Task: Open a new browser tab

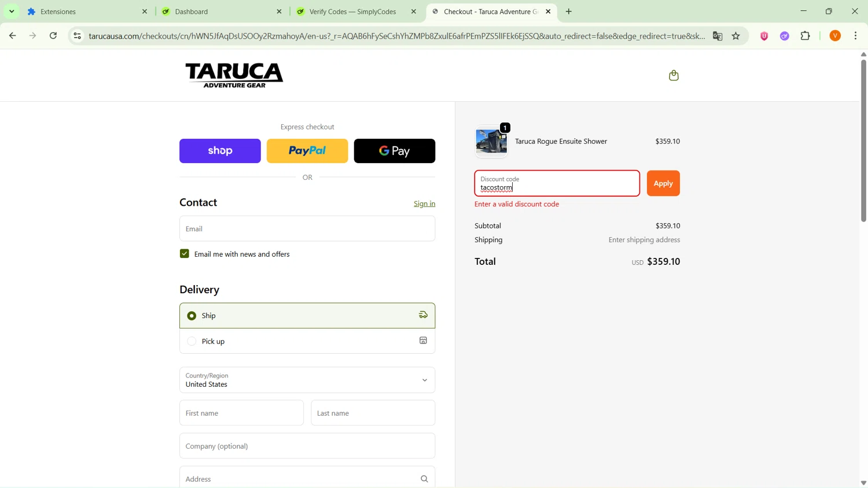Action: point(569,12)
